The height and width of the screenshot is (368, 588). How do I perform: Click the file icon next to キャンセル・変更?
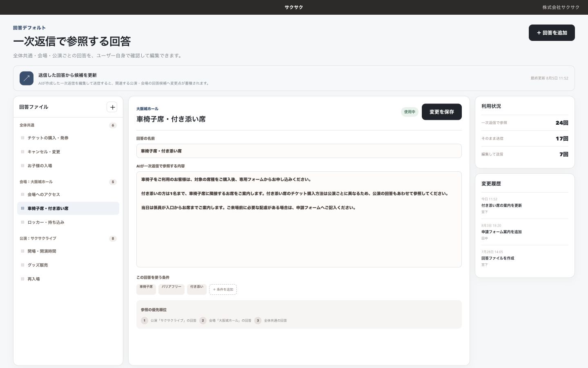point(22,152)
